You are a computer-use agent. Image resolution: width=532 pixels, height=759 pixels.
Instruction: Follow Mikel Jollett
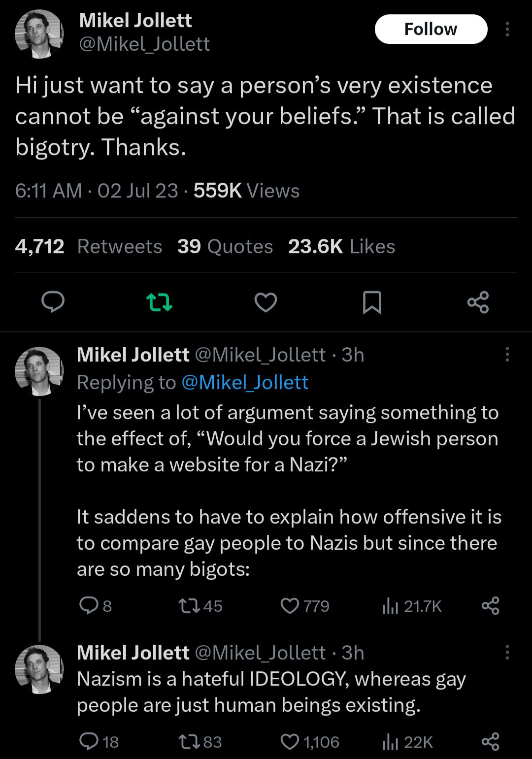tap(431, 29)
